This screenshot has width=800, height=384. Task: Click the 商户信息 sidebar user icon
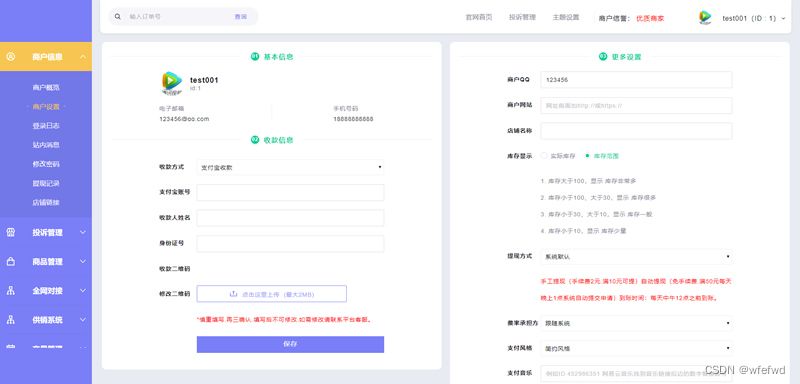[x=11, y=57]
